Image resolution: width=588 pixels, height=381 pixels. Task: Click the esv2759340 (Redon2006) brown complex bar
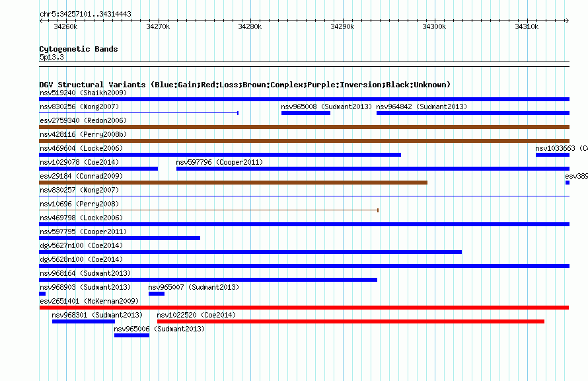point(304,127)
